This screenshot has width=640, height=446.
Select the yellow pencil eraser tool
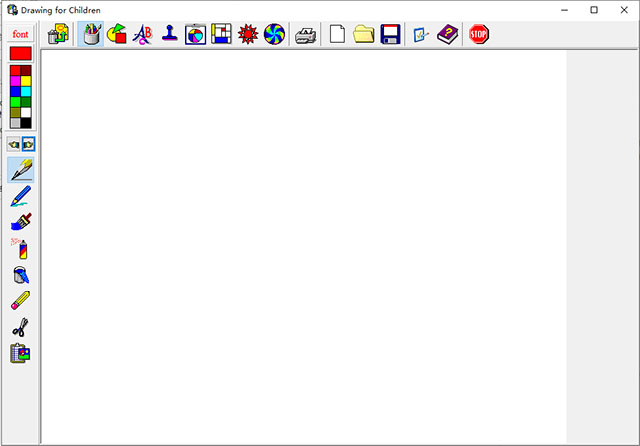[x=20, y=300]
